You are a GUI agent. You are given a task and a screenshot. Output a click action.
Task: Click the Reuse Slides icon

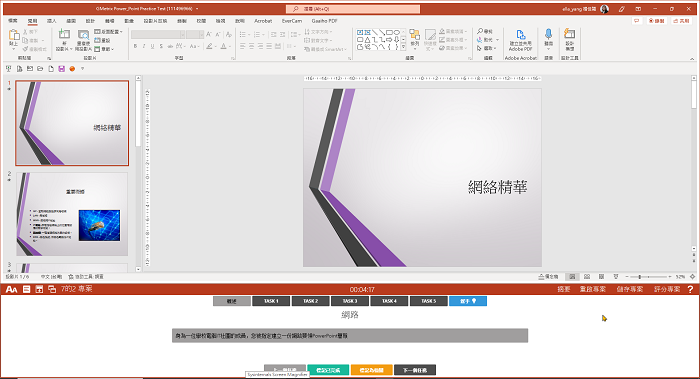coord(83,35)
